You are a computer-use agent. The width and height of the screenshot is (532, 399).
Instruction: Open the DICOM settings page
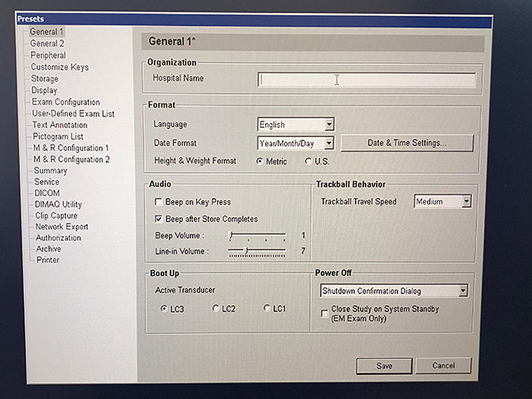(x=47, y=193)
